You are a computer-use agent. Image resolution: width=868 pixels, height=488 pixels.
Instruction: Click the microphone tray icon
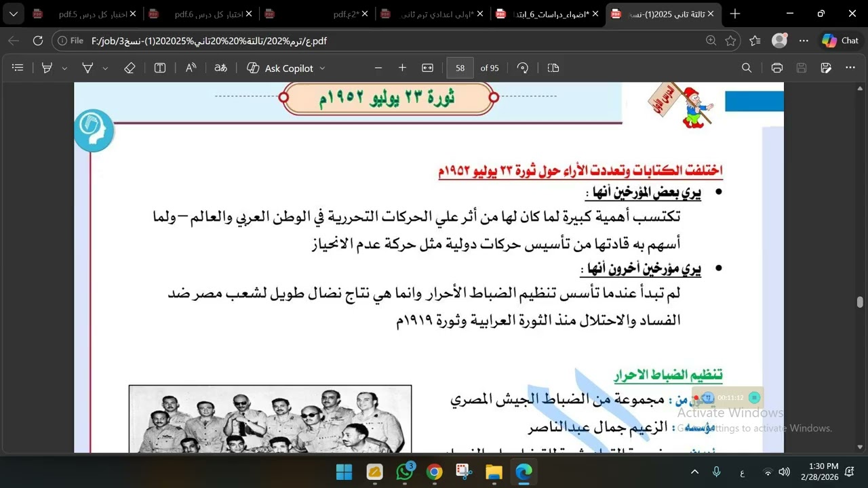(717, 472)
